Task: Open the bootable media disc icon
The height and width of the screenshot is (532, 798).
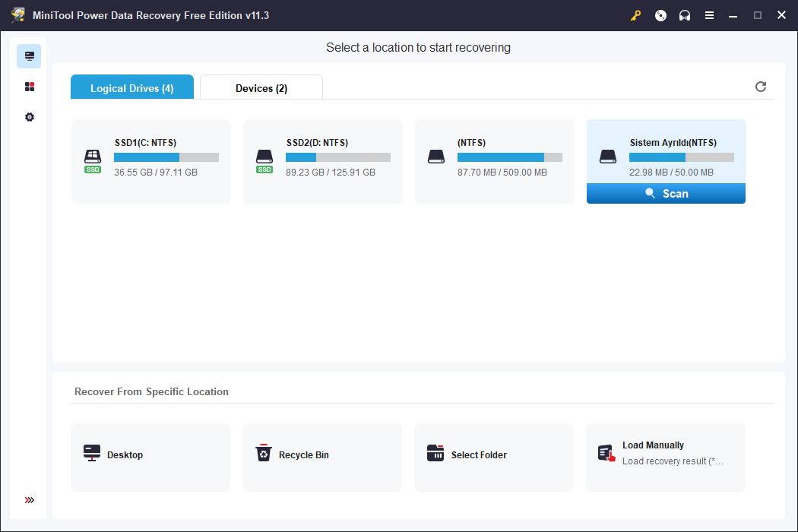Action: [660, 15]
